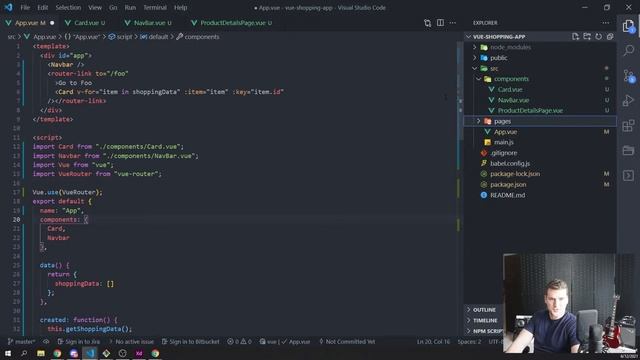Open the Explorer view in the activity bar
Screen dimensions: 640x360
pos(629,26)
